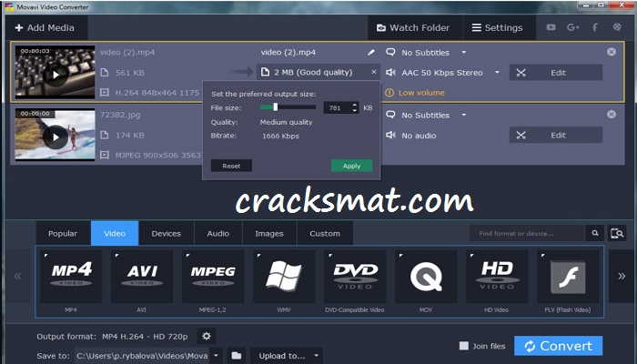Adjust the File size slider handle
This screenshot has height=364, width=637.
coord(276,106)
